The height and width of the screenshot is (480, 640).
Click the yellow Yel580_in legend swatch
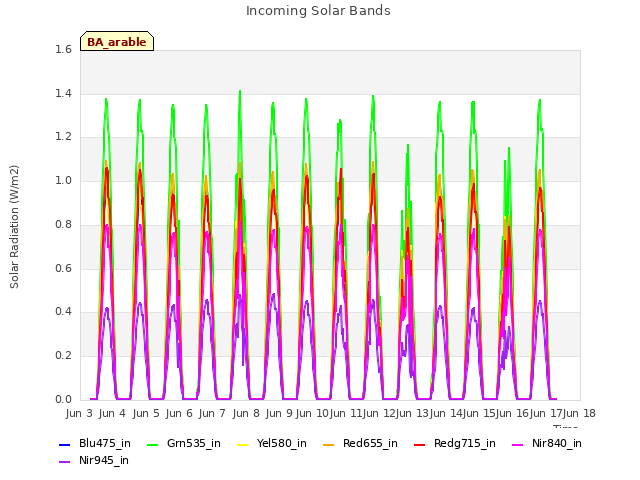pyautogui.click(x=242, y=444)
